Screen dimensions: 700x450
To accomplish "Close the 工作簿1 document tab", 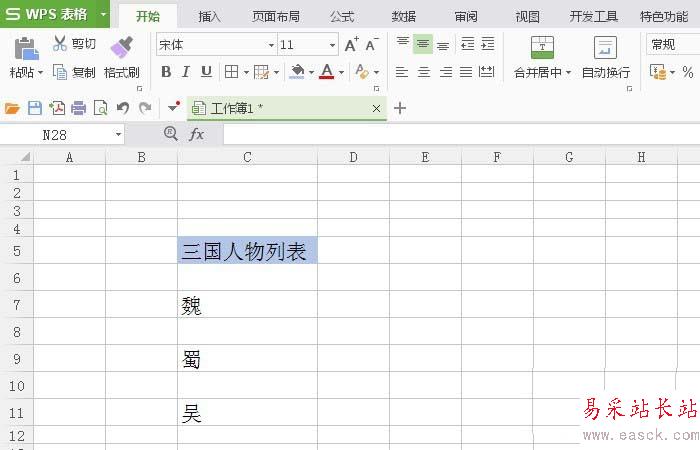I will click(x=376, y=108).
